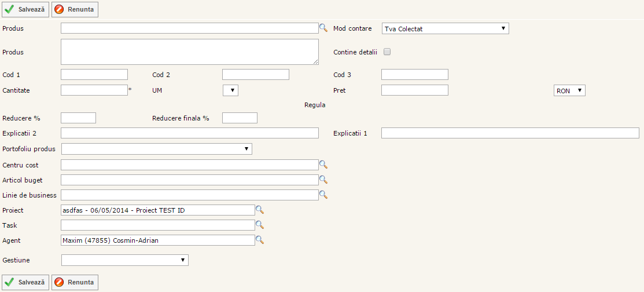Click the Proiect search magnifier icon

pyautogui.click(x=260, y=210)
